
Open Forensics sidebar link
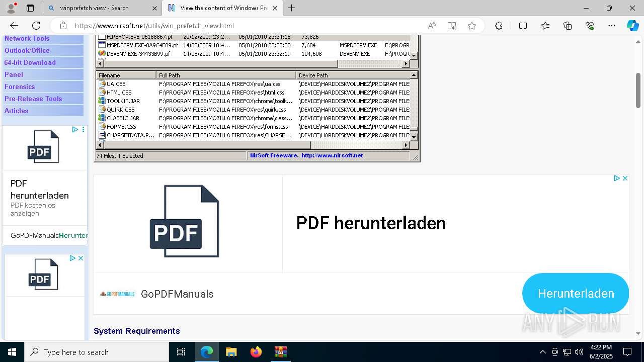click(20, 86)
